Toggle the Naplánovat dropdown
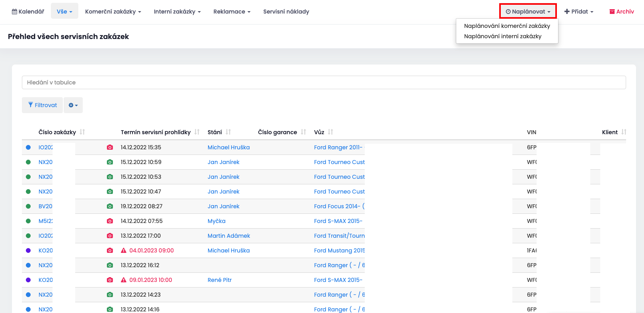The height and width of the screenshot is (313, 644). [x=528, y=11]
